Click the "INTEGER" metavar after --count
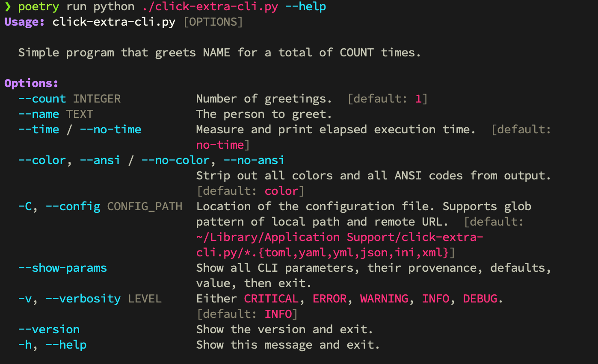This screenshot has width=598, height=364. [97, 99]
